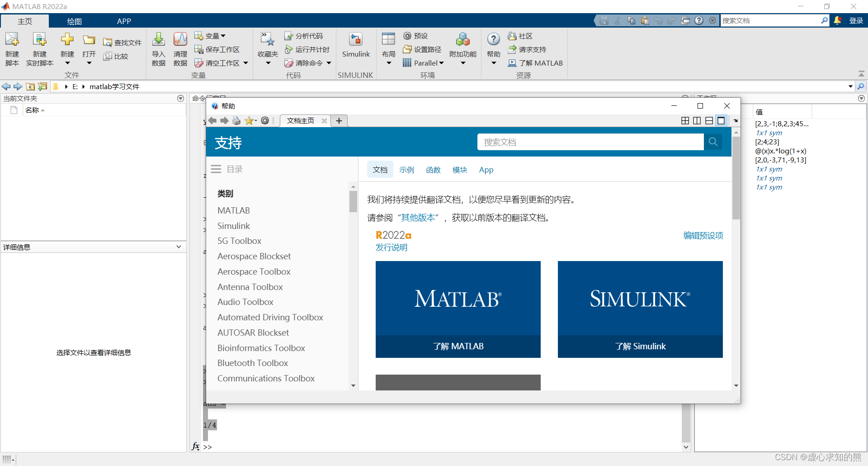The width and height of the screenshot is (868, 466).
Task: Launch the 比较 compare tool
Action: (x=116, y=56)
